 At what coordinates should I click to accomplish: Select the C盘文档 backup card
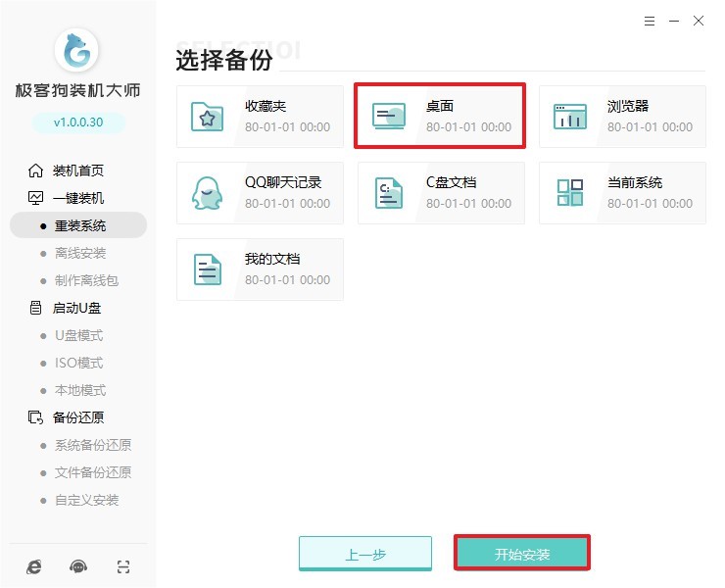[441, 193]
